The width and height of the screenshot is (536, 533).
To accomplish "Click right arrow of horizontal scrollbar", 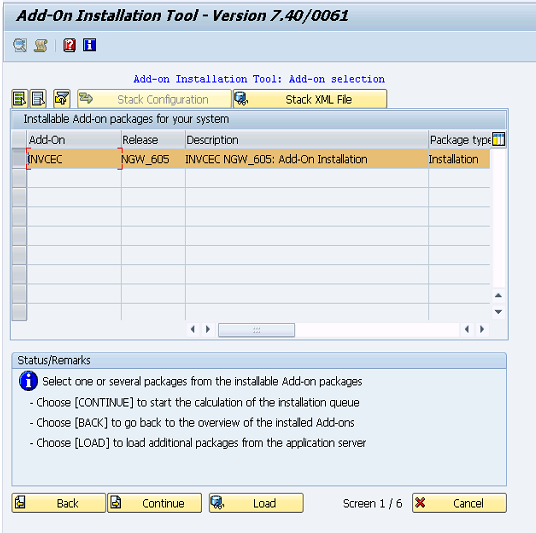I will click(x=482, y=329).
